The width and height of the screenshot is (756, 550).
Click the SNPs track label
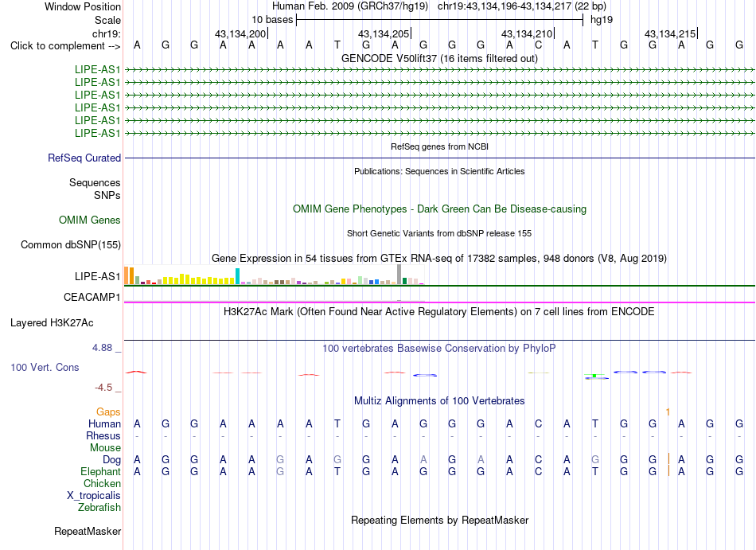(x=107, y=195)
